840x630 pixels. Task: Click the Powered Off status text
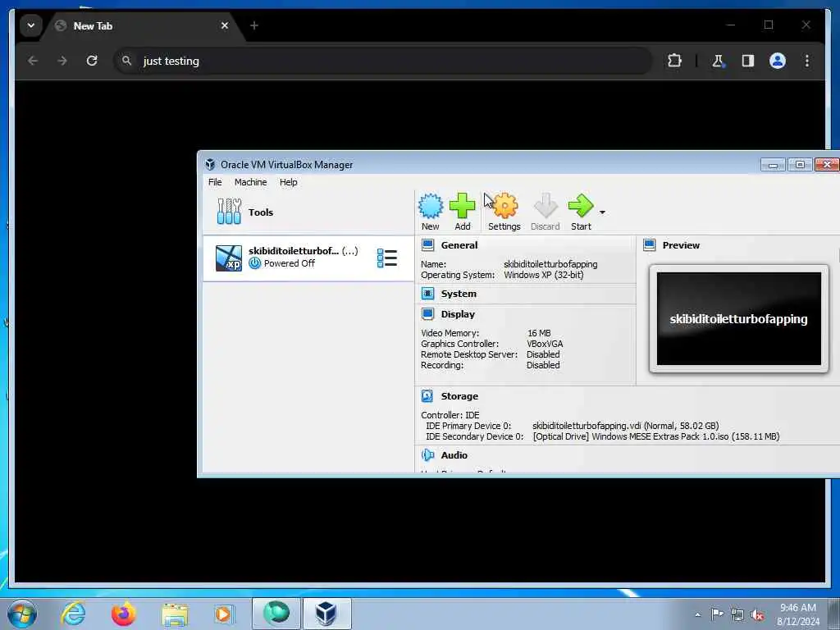pos(290,263)
